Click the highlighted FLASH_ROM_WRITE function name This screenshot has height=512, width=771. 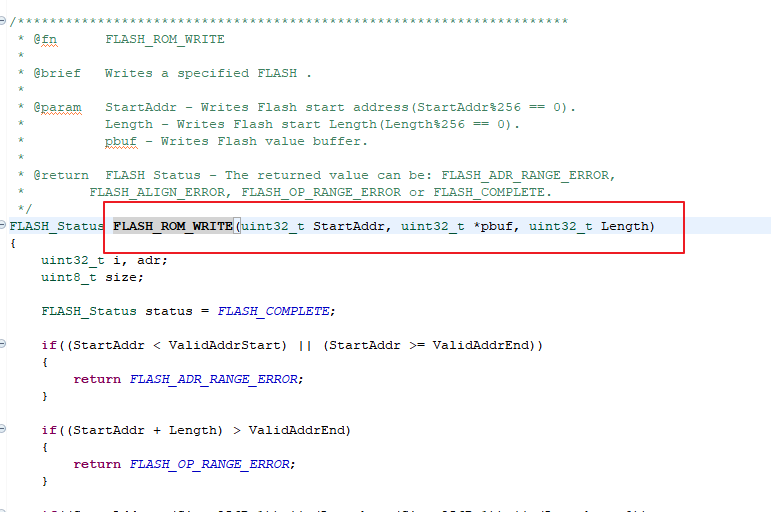[x=173, y=226]
